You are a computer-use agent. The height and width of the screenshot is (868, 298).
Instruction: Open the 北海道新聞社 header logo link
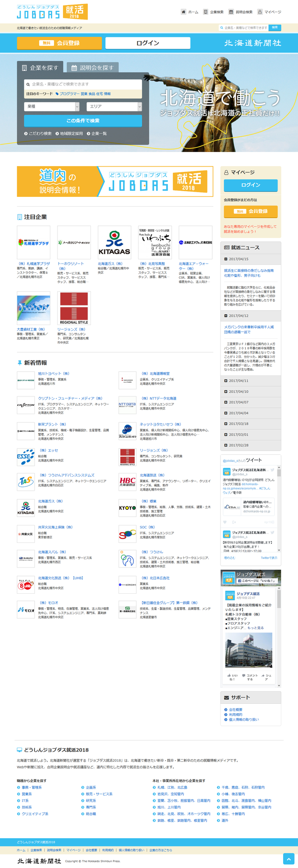point(253,43)
